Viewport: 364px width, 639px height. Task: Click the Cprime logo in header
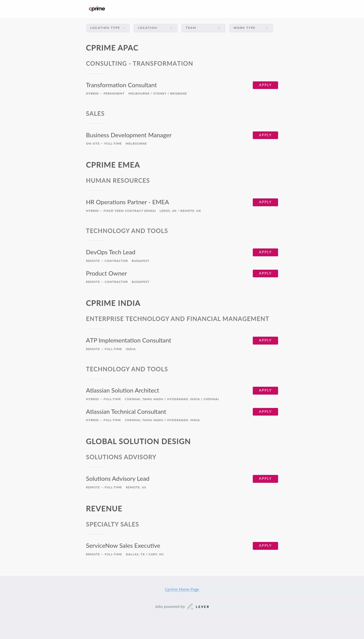(97, 9)
